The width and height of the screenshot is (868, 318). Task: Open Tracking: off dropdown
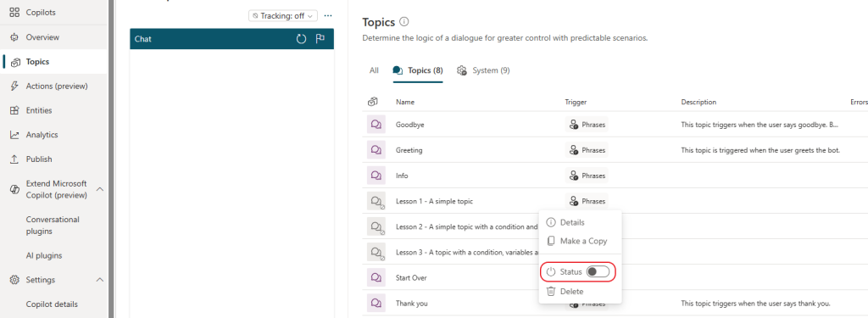pos(283,15)
